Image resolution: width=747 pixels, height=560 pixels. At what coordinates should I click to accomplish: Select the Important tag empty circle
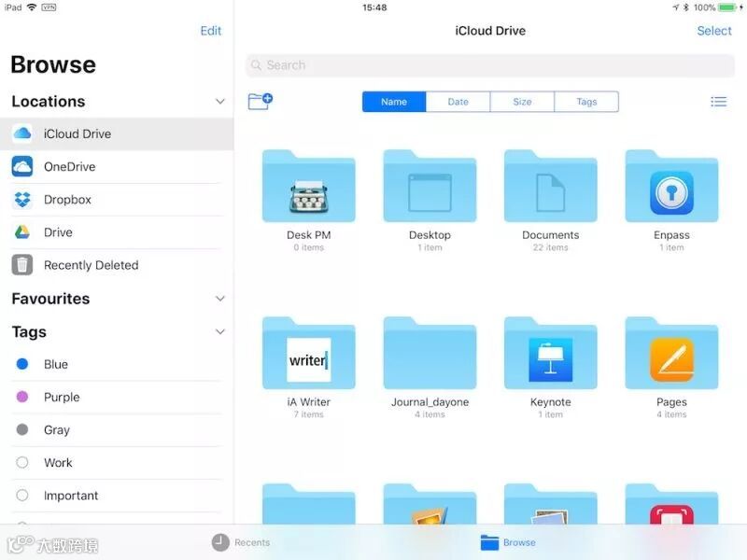tap(22, 496)
